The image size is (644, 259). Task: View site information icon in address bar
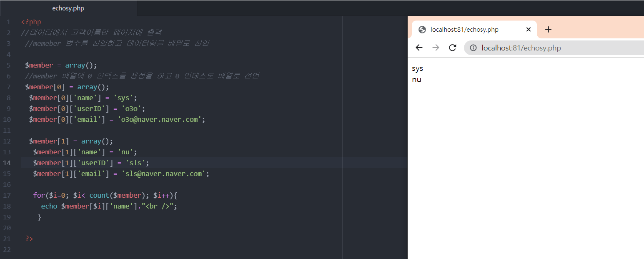[473, 48]
